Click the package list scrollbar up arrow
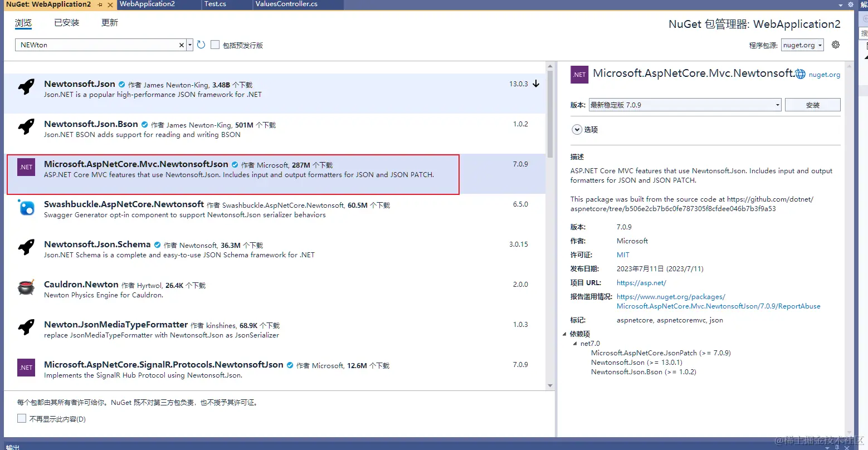Image resolution: width=868 pixels, height=450 pixels. tap(550, 66)
